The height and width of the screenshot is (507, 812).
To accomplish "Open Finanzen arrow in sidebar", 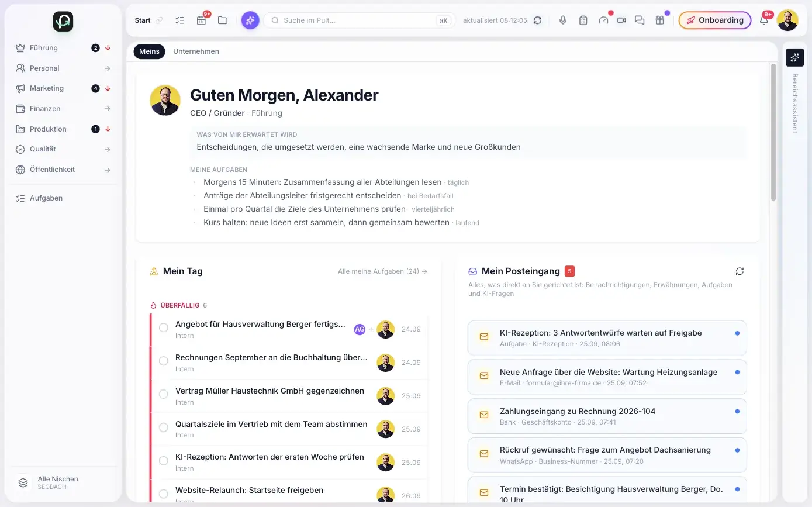I will pyautogui.click(x=108, y=109).
